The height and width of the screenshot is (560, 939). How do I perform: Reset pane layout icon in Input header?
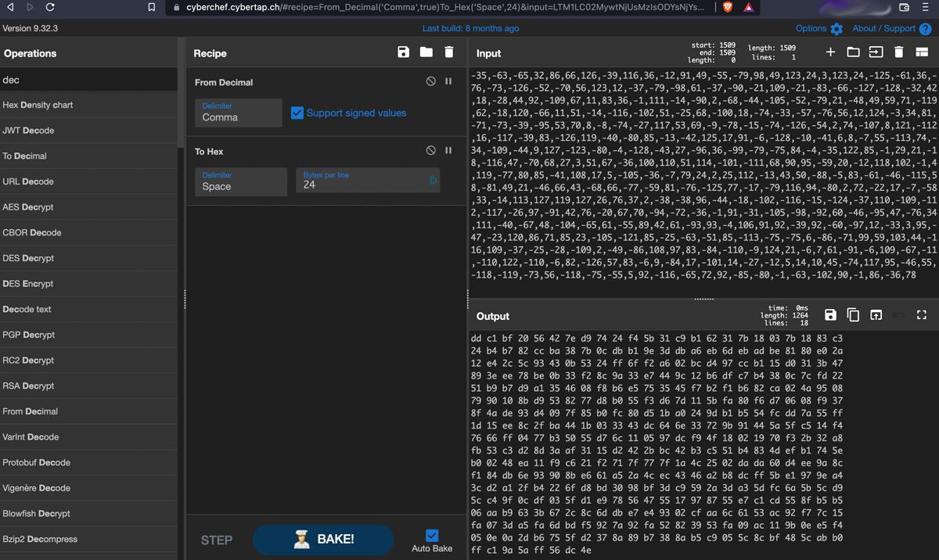(x=922, y=52)
